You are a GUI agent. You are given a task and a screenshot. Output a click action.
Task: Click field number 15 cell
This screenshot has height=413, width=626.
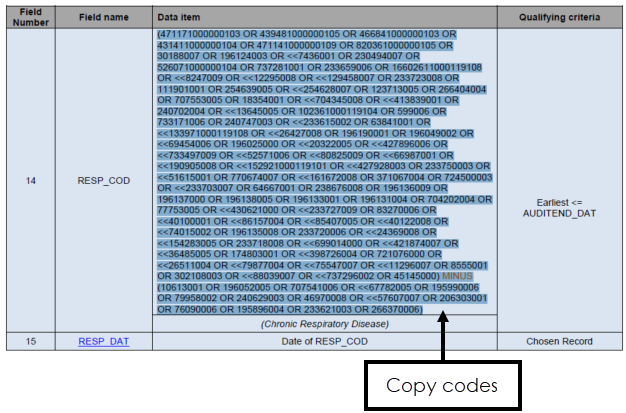point(31,341)
